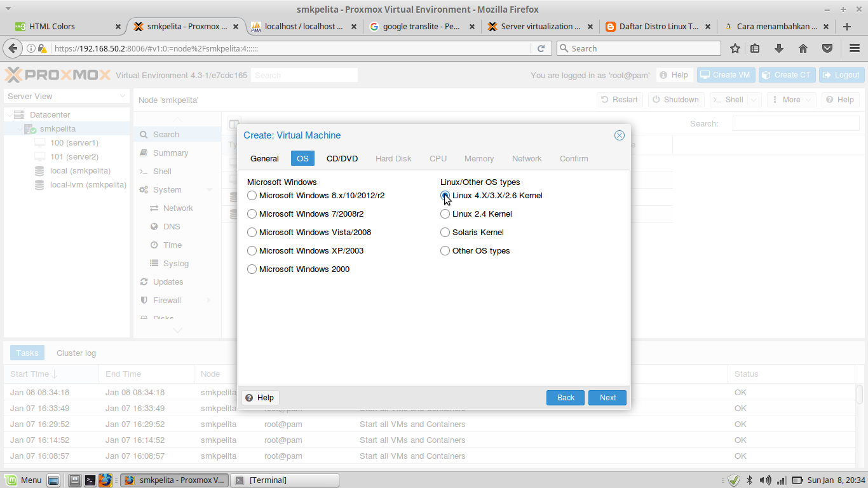Pick Microsoft Windows XP/2003 option
The image size is (868, 488).
point(252,251)
